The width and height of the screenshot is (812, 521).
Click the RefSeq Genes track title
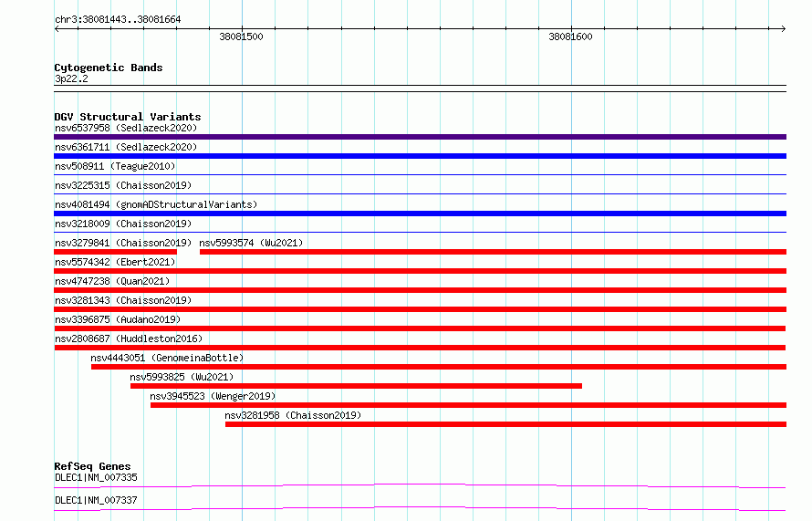tap(92, 466)
